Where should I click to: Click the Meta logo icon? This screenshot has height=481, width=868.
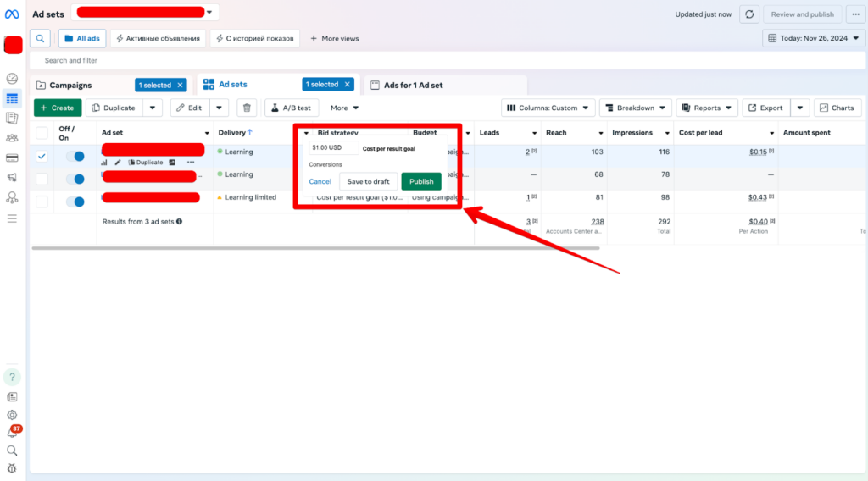tap(13, 14)
